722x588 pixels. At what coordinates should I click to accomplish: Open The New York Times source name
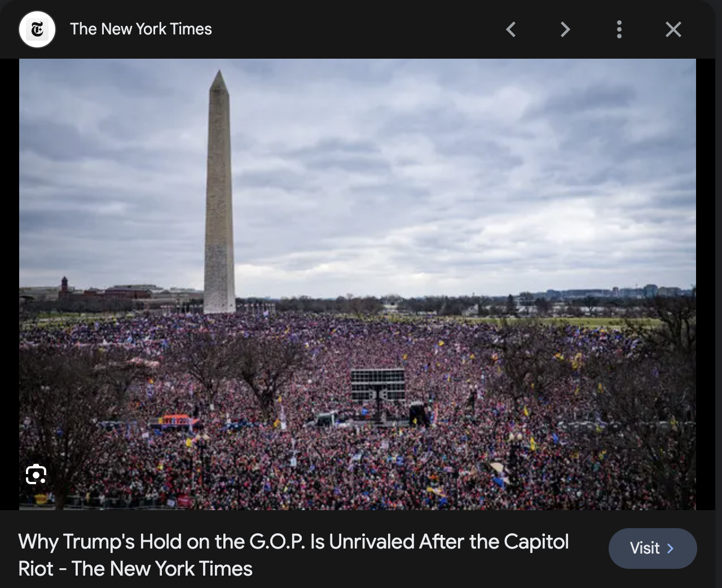click(x=141, y=29)
